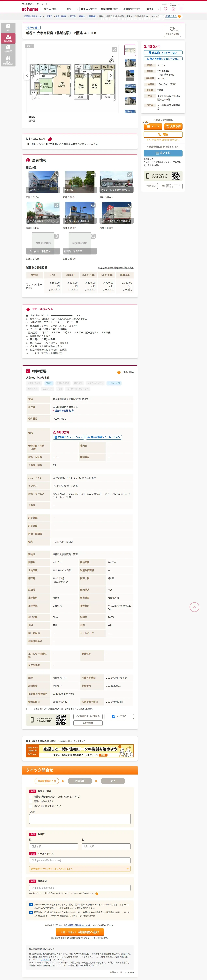Zoom the マツモトキヨシ北越谷店 photo magnifier

point(93,205)
